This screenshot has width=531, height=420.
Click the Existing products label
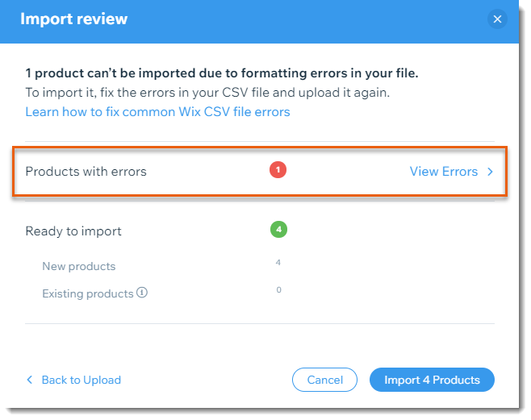click(x=87, y=293)
